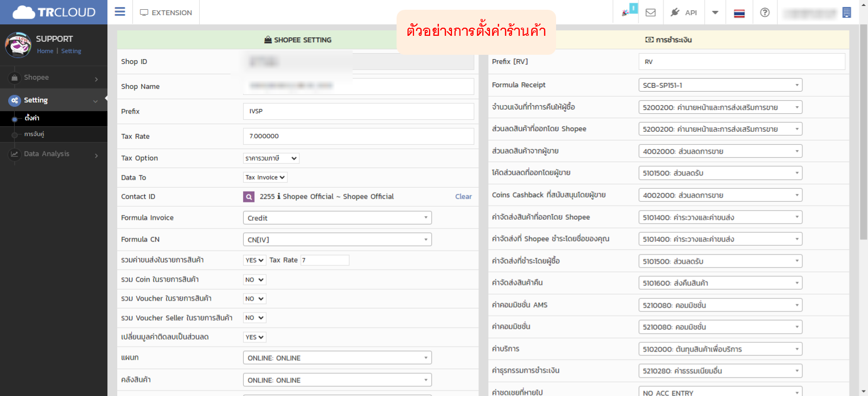Expand the Data Analysis sidebar menu
Screen dimensions: 868x396
[x=54, y=154]
